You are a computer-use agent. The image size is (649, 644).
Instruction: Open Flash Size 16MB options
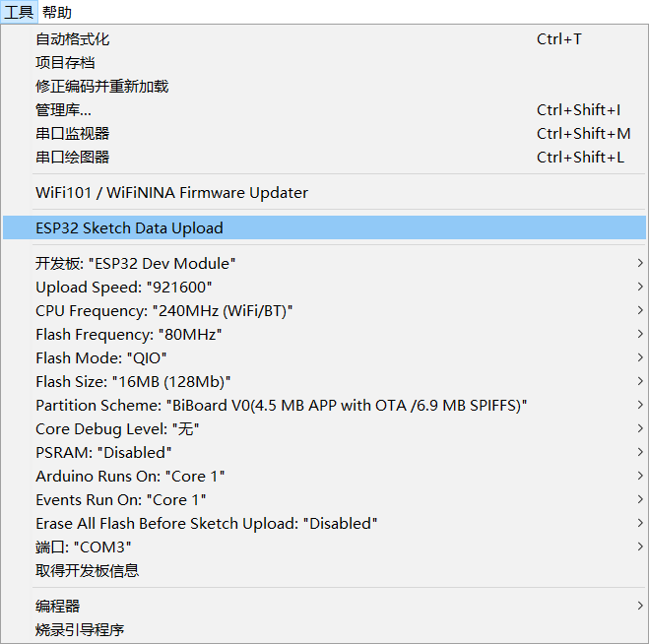coord(324,382)
